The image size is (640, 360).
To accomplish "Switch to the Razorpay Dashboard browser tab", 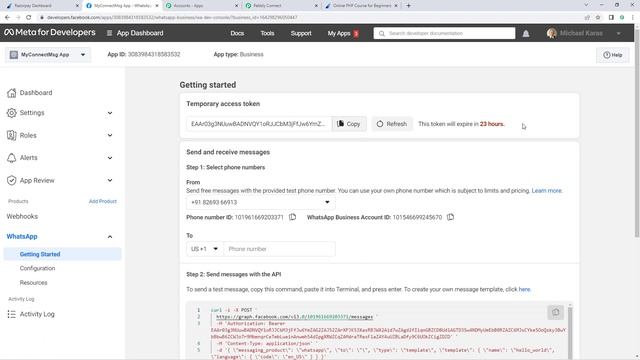I will click(x=41, y=6).
